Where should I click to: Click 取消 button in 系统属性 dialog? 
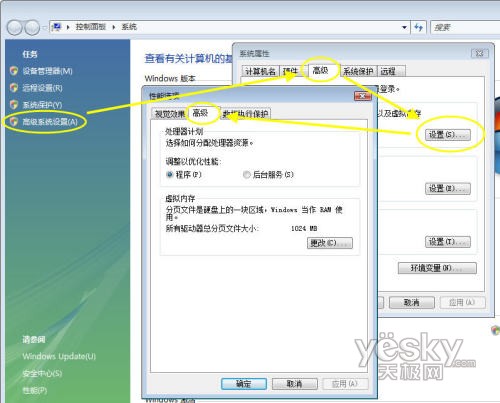pyautogui.click(x=412, y=303)
